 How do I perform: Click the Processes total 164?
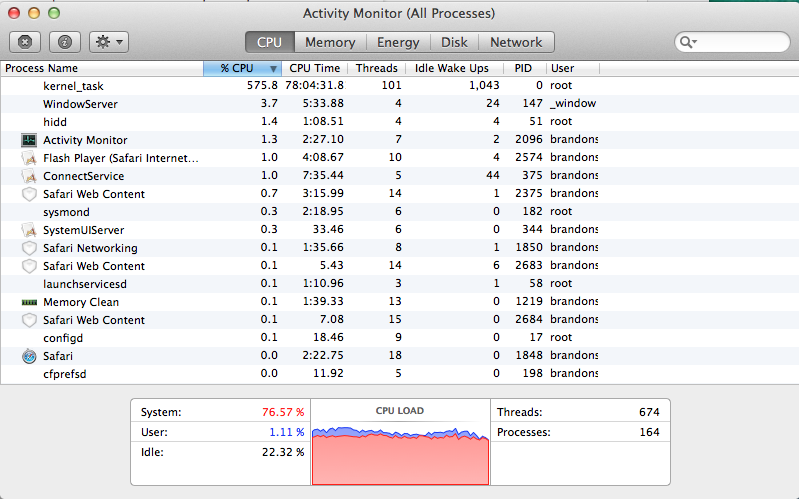tap(649, 432)
